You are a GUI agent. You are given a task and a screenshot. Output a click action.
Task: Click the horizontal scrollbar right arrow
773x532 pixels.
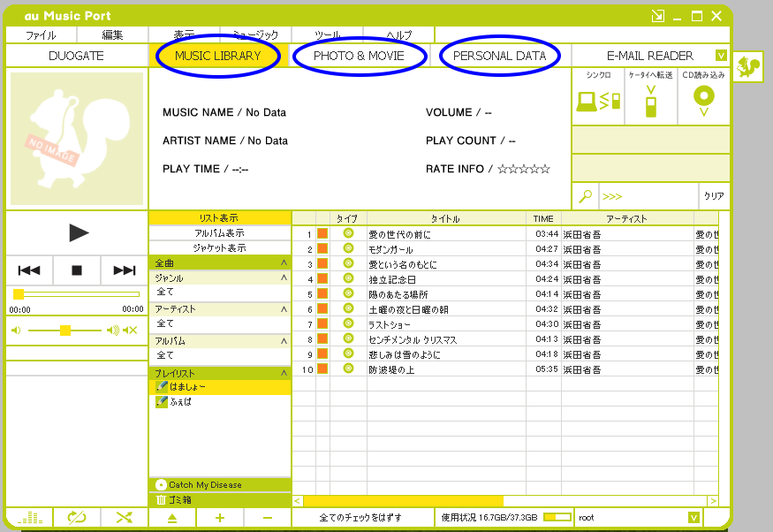(713, 501)
